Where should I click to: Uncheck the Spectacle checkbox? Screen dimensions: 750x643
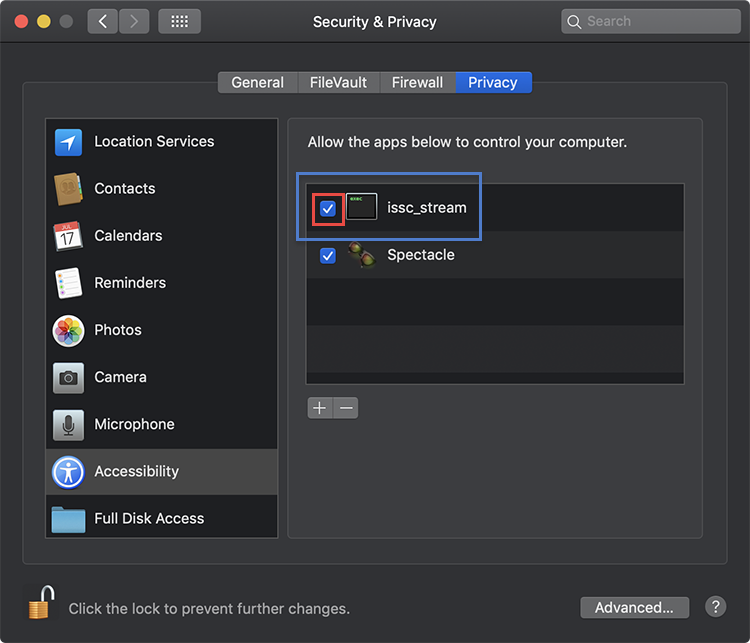328,256
